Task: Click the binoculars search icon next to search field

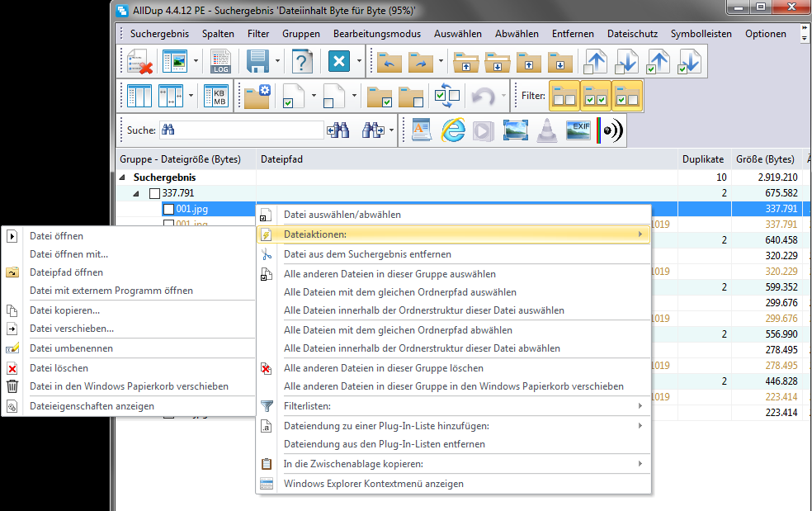Action: [x=339, y=130]
